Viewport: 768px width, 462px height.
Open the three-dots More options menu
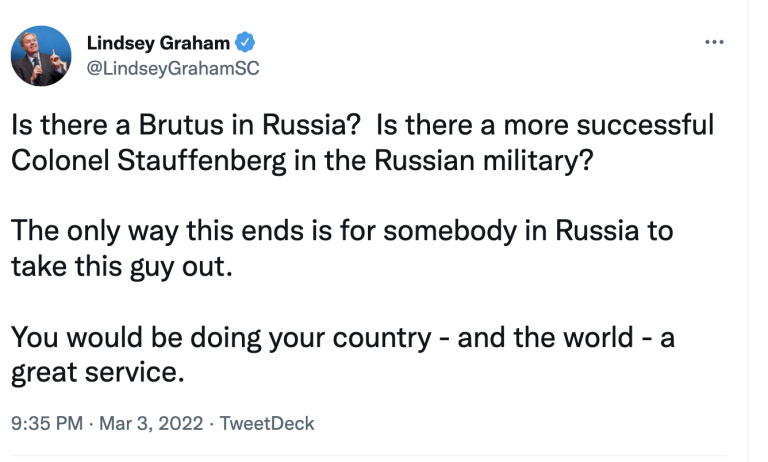(x=713, y=42)
